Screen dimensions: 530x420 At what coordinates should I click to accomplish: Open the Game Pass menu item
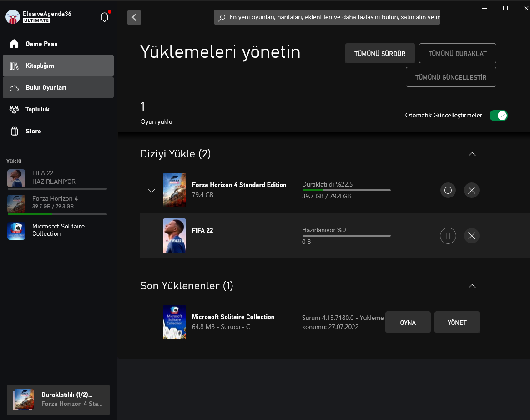58,44
